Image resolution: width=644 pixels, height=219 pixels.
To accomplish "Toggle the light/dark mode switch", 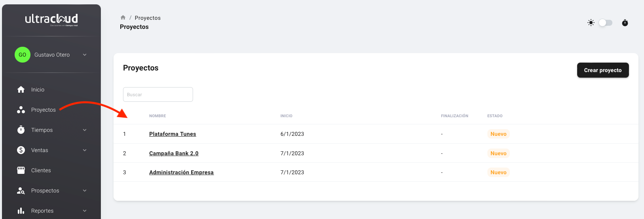I will coord(605,23).
